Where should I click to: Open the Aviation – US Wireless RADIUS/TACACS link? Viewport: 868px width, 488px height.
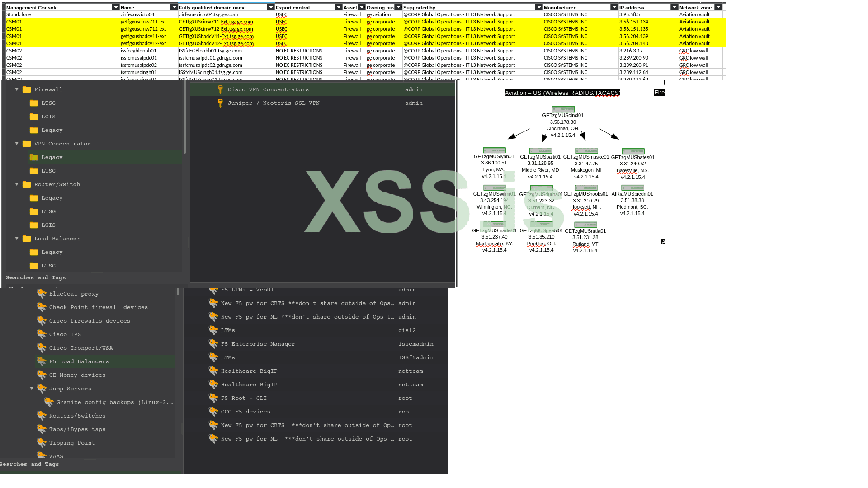click(x=562, y=93)
